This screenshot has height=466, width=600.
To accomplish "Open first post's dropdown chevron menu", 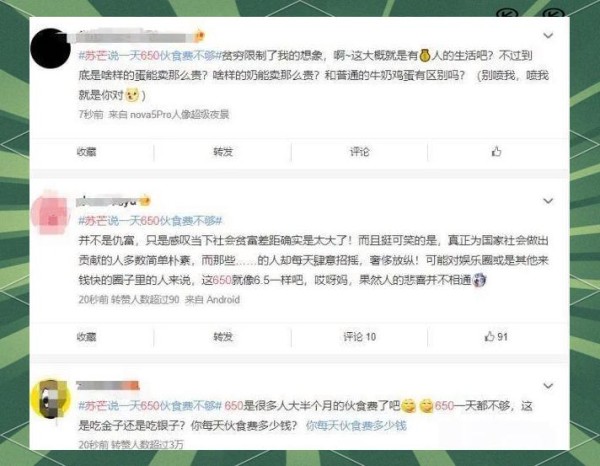I will pos(548,36).
